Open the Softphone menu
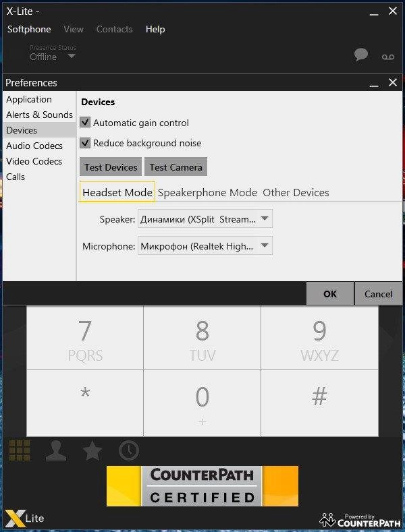The image size is (405, 532). tap(29, 29)
